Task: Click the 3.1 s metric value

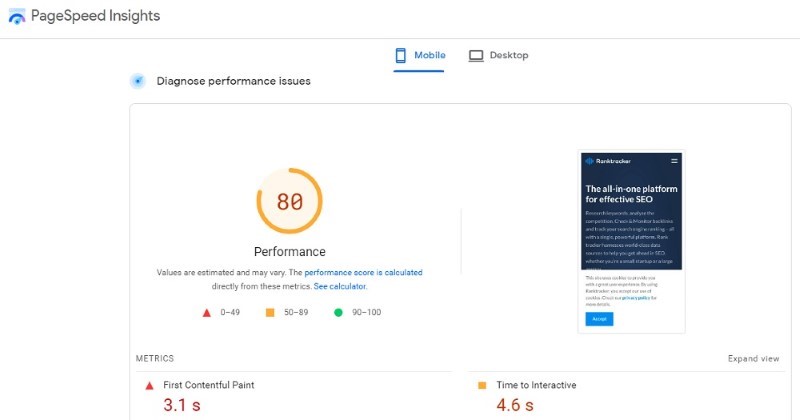Action: pyautogui.click(x=182, y=405)
